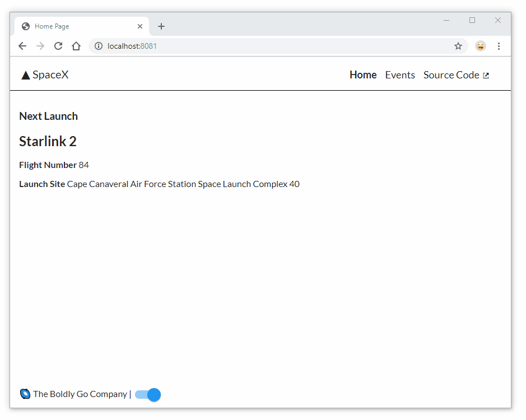Screen dimensions: 526x420
Task: Click the address bar showing localhost:8081
Action: 278,46
